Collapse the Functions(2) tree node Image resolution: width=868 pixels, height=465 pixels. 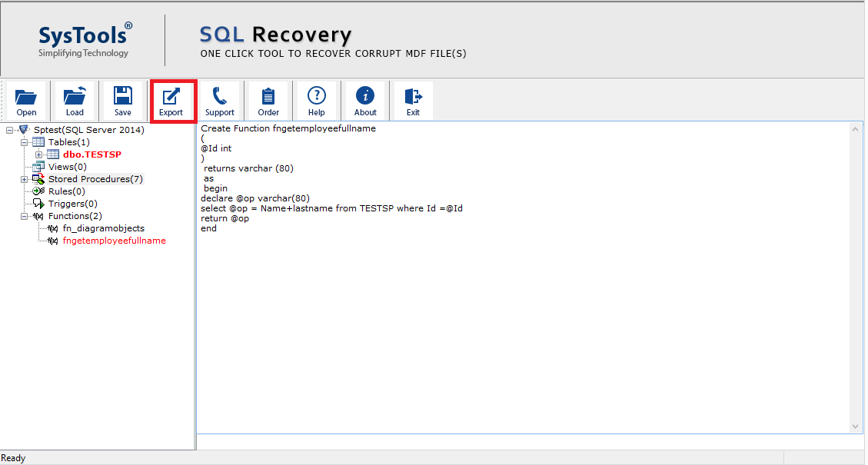click(25, 216)
